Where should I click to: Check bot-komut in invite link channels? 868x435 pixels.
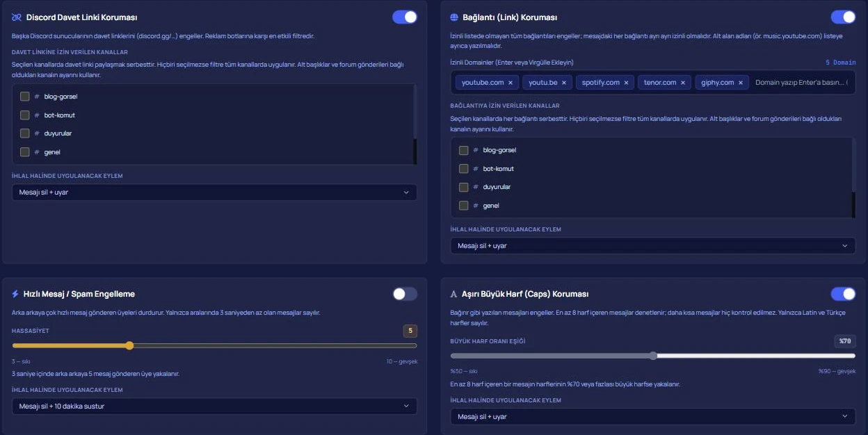point(25,115)
